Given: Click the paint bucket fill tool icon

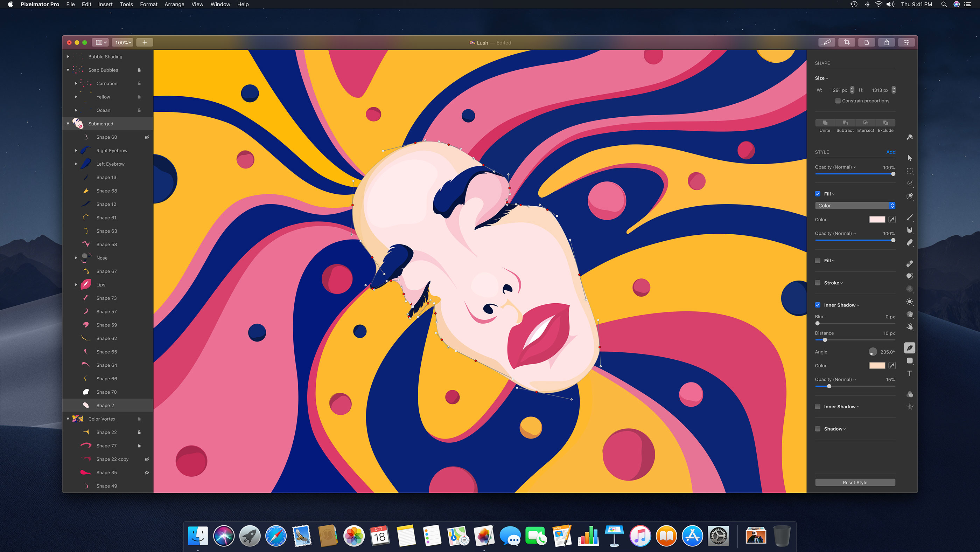Looking at the screenshot, I should (909, 230).
